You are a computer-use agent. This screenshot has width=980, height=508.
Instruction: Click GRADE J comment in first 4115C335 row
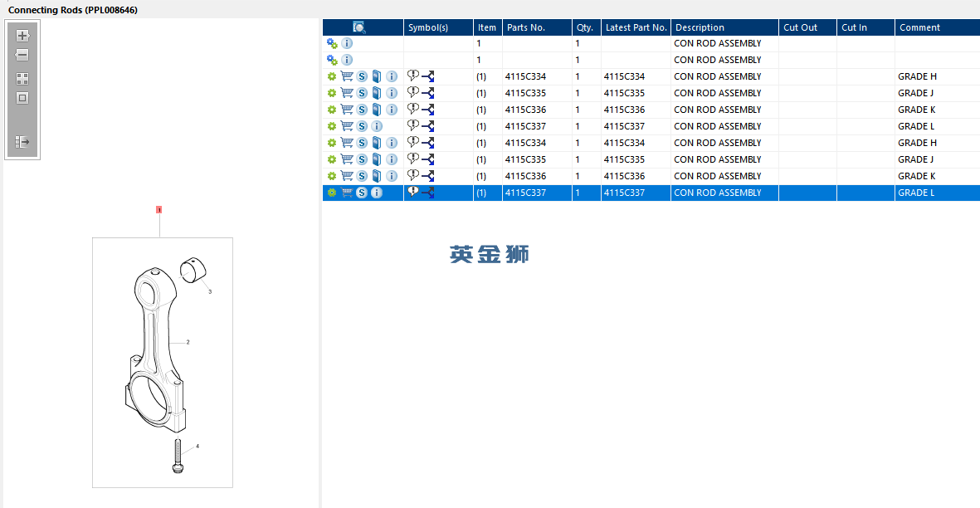pyautogui.click(x=915, y=93)
